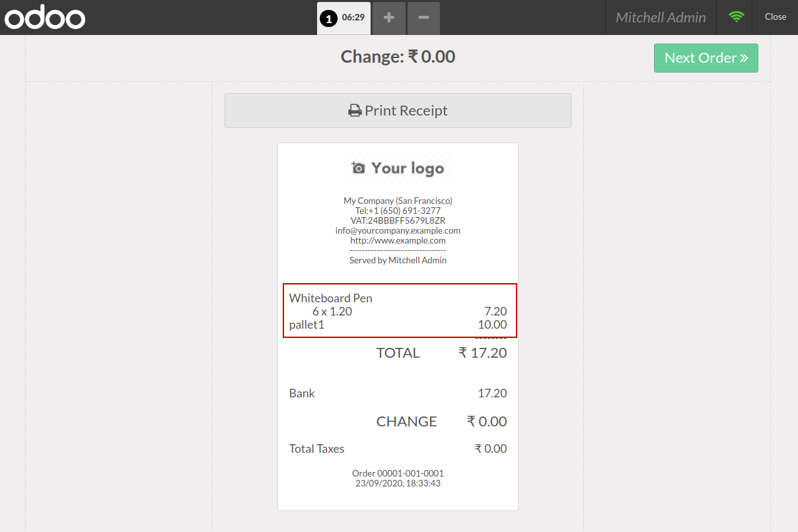
Task: Add a new order with plus icon
Action: click(389, 18)
